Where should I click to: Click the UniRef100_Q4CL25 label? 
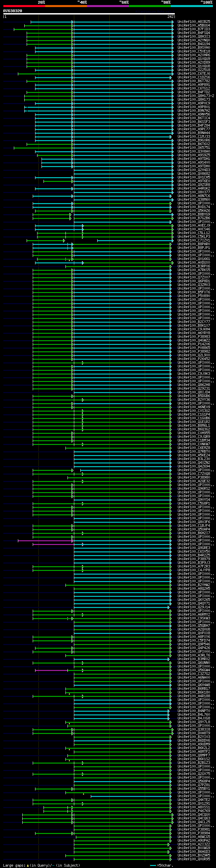(194, 822)
